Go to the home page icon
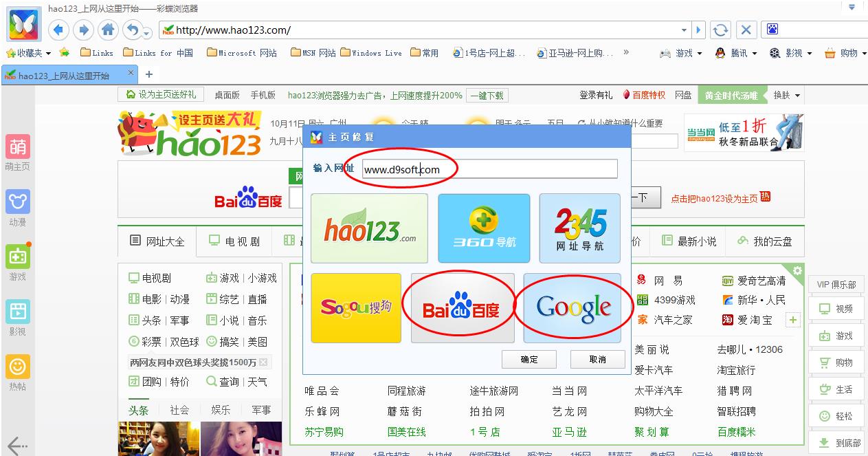The height and width of the screenshot is (456, 868). (108, 30)
